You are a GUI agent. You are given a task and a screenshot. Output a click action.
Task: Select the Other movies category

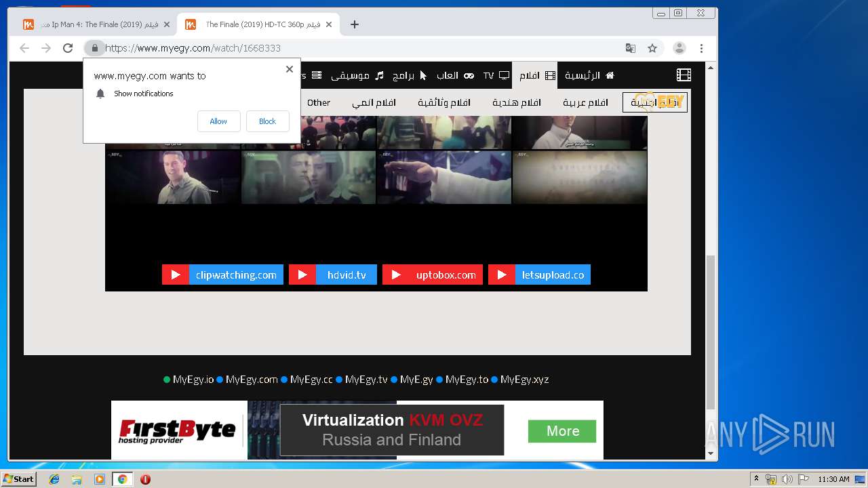click(x=319, y=102)
